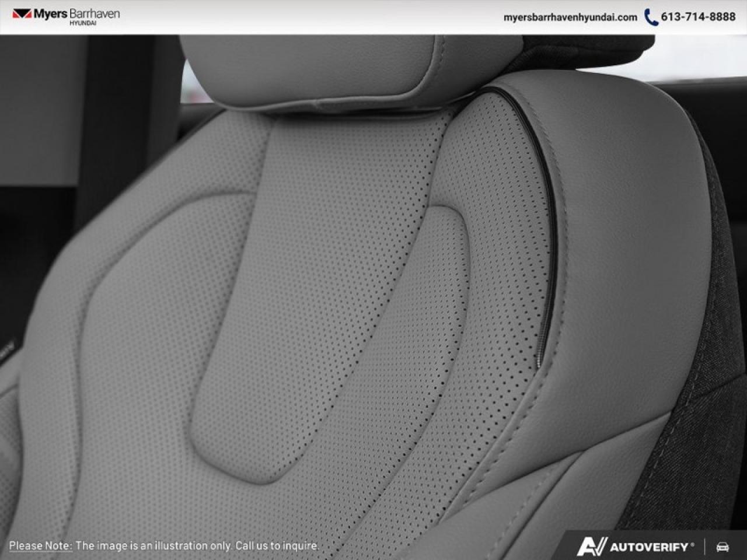Click the 613-714-8888 phone number
The width and height of the screenshot is (747, 560).
click(x=698, y=17)
